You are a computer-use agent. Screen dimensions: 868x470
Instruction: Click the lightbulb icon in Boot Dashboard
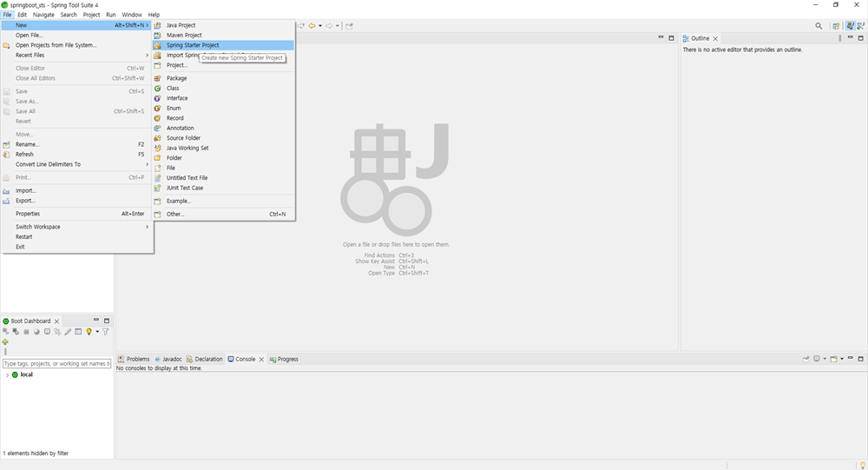(89, 332)
